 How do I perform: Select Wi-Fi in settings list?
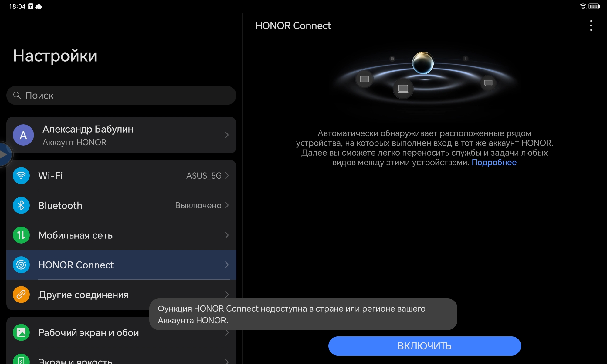click(121, 176)
